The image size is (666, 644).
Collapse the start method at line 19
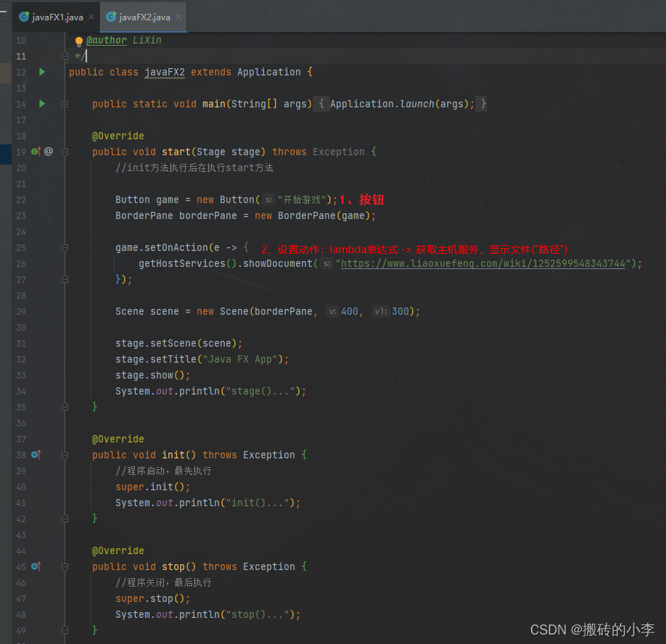[x=65, y=152]
